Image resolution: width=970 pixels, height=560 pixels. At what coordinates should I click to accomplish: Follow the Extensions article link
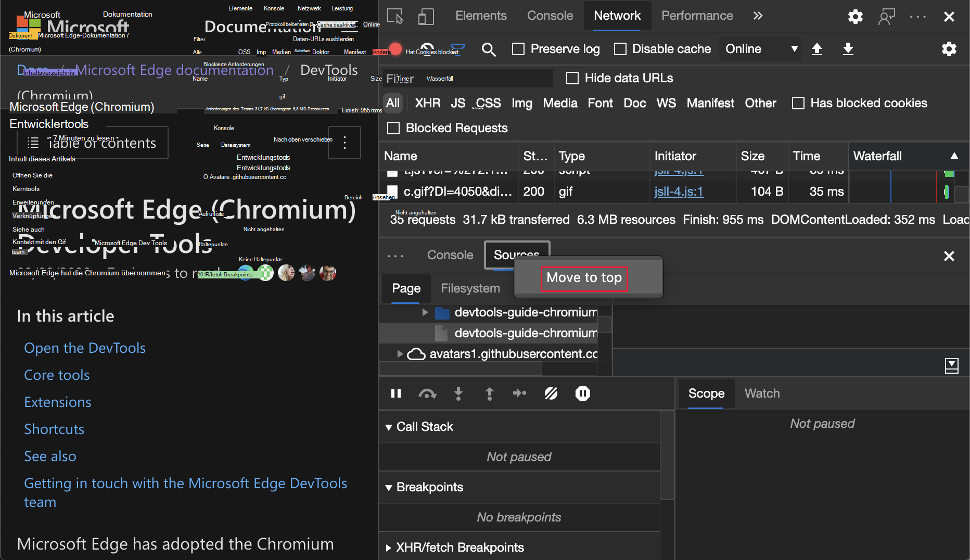tap(57, 402)
